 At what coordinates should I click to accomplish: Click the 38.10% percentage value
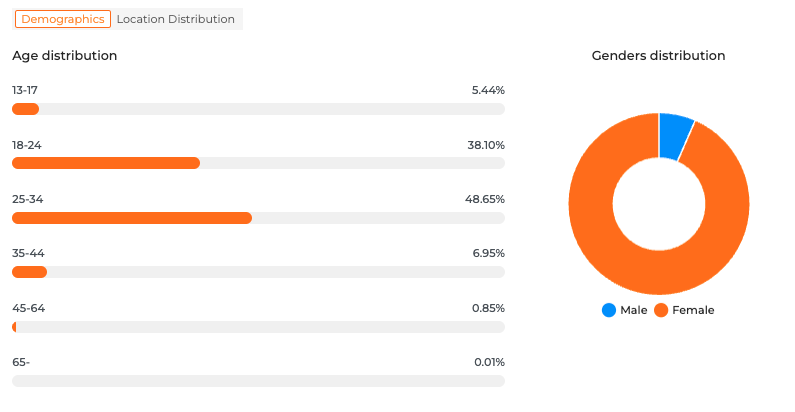[486, 145]
